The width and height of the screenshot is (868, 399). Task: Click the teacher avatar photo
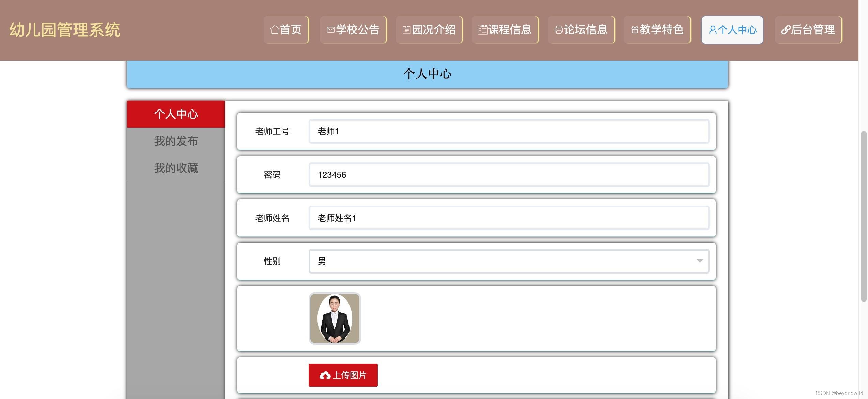pyautogui.click(x=335, y=318)
